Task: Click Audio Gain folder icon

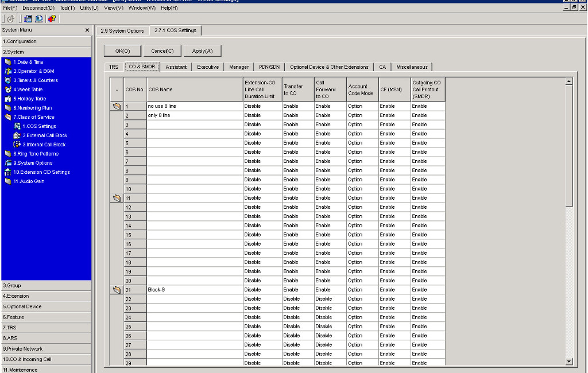Action: click(x=8, y=181)
